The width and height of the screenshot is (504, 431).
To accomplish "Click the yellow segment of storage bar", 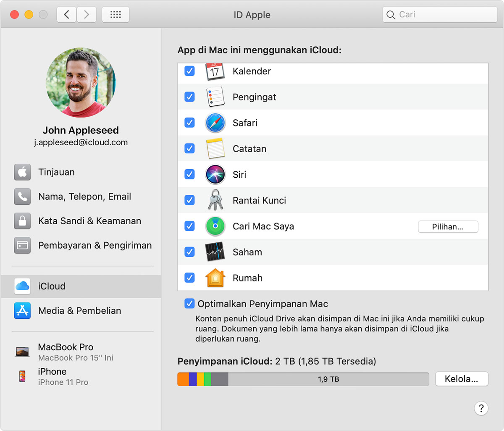I will tap(200, 379).
